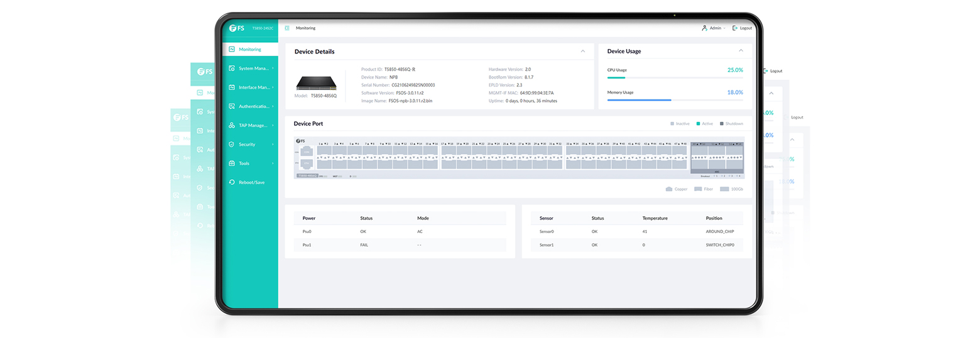Click the Interface Management sidebar icon

(232, 87)
